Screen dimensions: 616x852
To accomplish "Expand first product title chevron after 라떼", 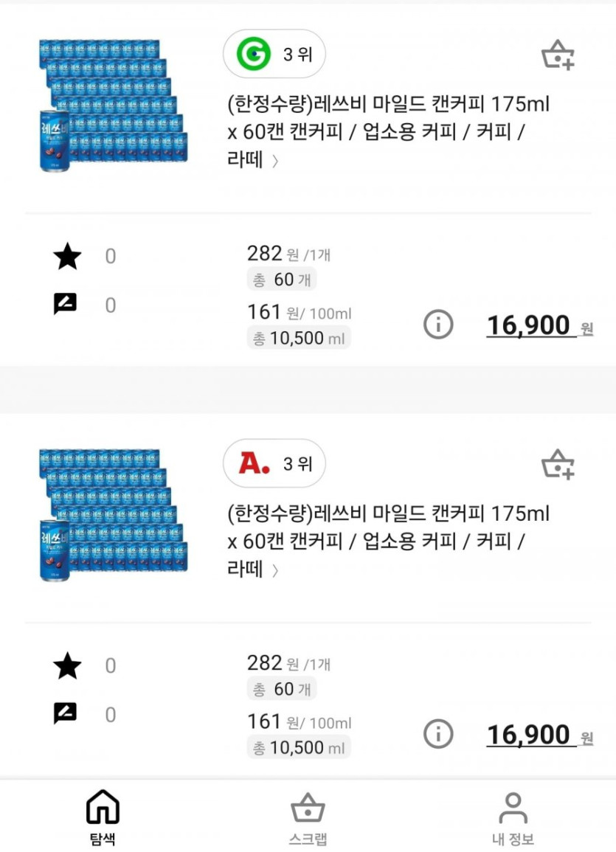I will point(275,161).
